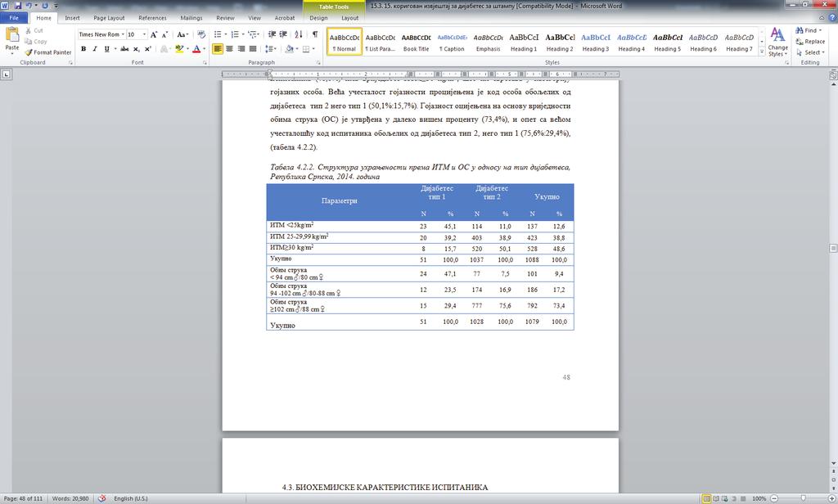Switch to the Insert tab

[72, 18]
